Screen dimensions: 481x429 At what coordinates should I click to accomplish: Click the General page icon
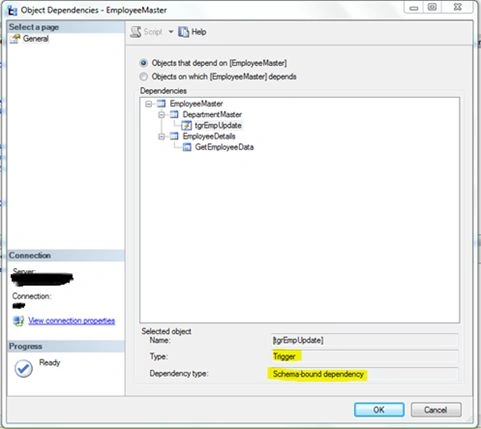pos(15,39)
